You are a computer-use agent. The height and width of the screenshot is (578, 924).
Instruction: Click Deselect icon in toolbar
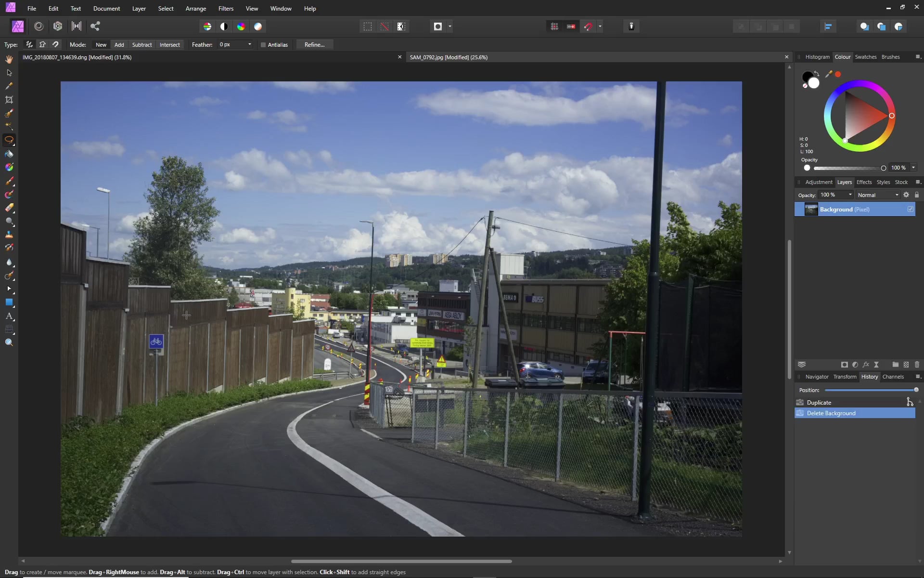(385, 26)
